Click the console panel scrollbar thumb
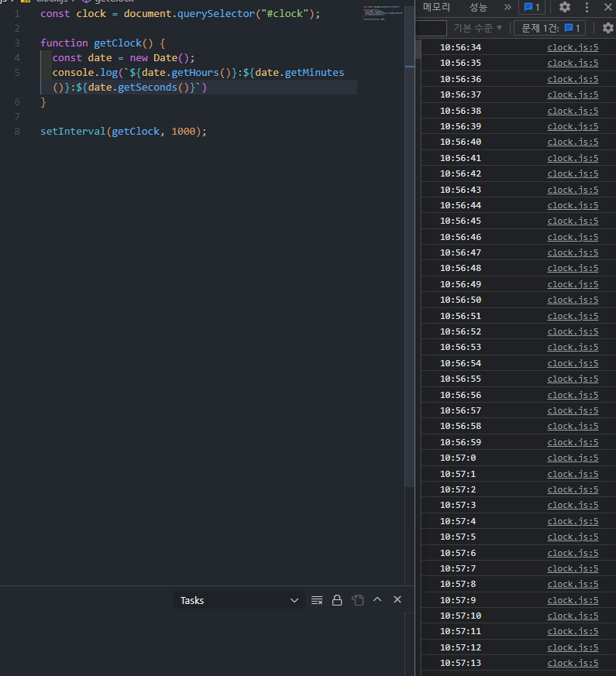The height and width of the screenshot is (676, 616). pyautogui.click(x=418, y=50)
